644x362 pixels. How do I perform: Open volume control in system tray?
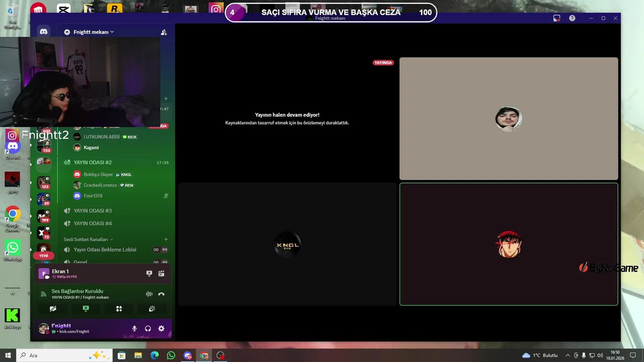coord(600,355)
